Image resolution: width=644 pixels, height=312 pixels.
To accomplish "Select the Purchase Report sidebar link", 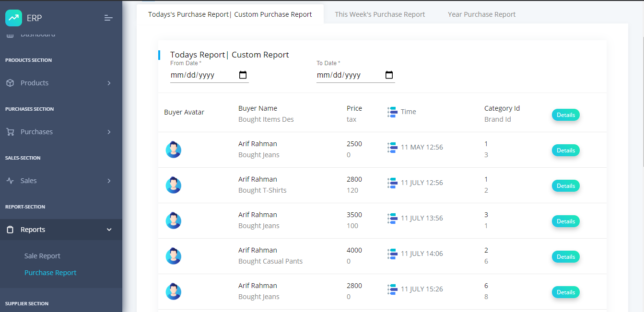I will tap(50, 273).
